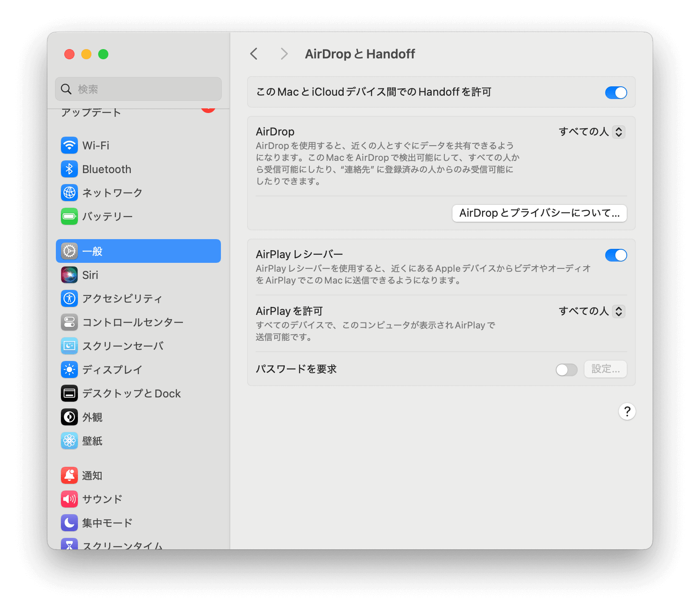
Task: Open アクセシビリティ settings pane
Action: click(138, 299)
